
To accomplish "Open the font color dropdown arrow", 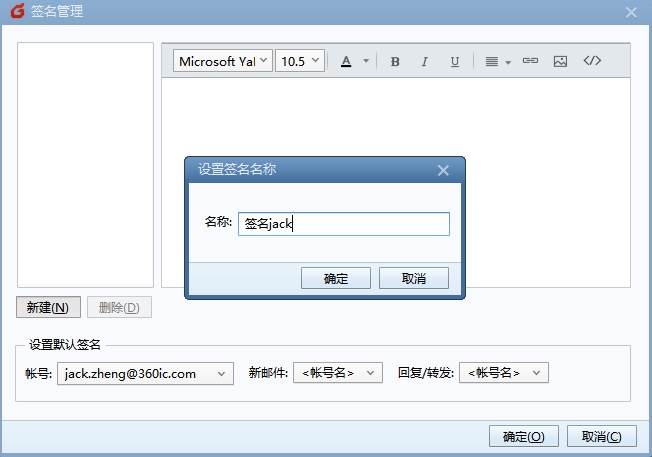I will click(x=366, y=62).
